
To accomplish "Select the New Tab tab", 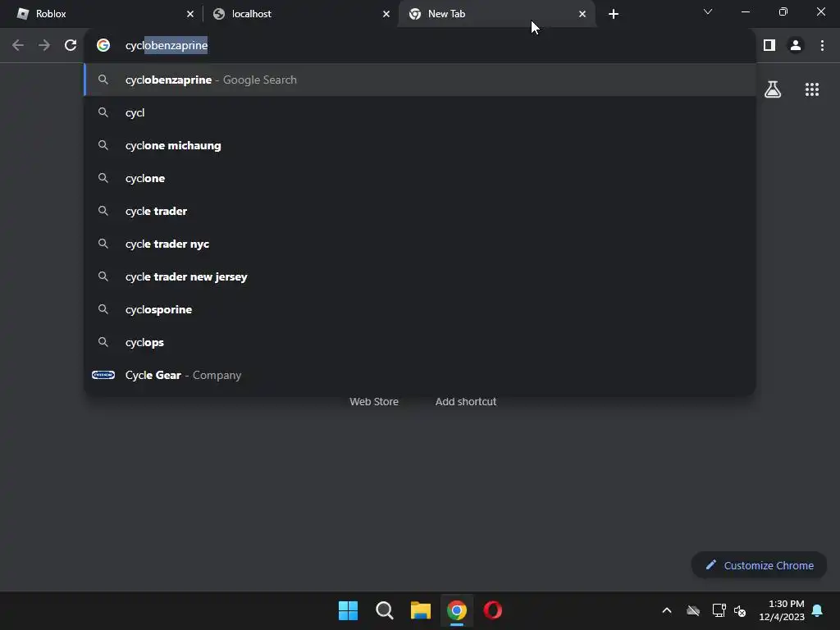I will pos(496,14).
